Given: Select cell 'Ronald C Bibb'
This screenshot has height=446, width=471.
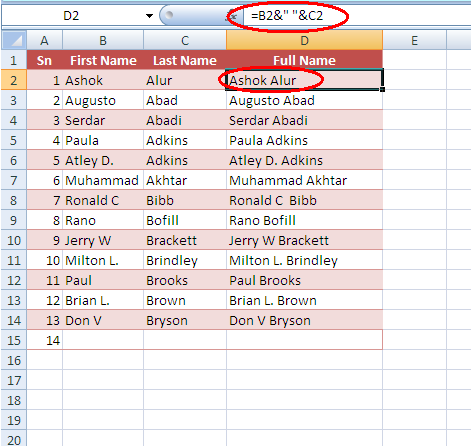Looking at the screenshot, I should coord(304,200).
